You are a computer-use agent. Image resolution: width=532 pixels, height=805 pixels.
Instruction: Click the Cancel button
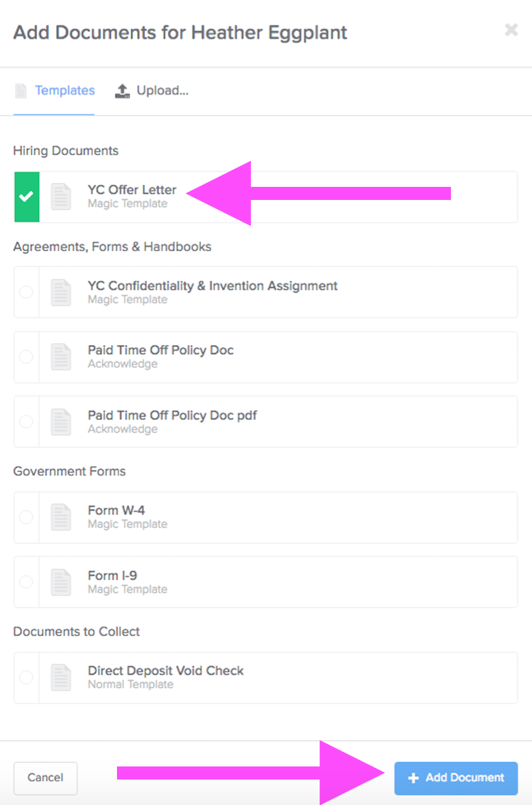click(46, 778)
